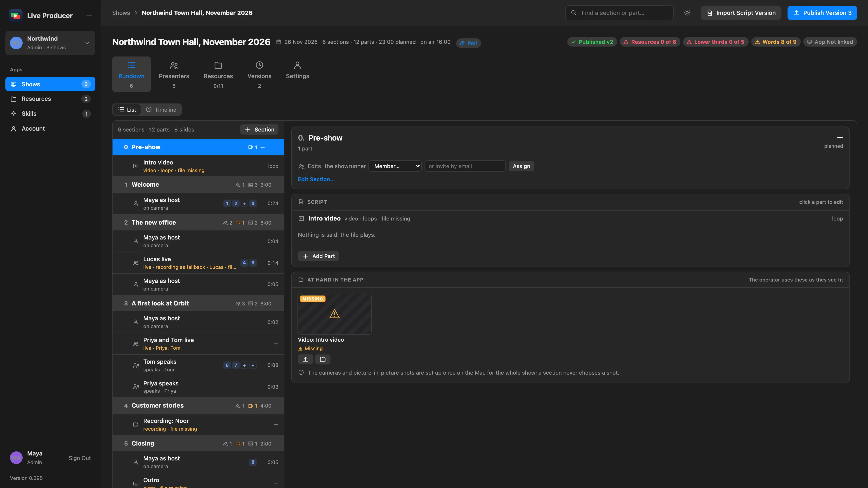
Task: Click Import Script Version button
Action: point(741,13)
